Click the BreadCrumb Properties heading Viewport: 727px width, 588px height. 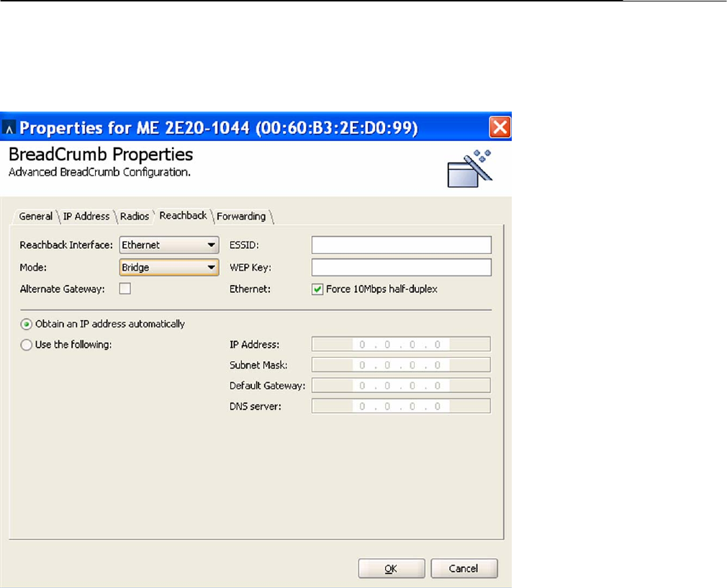pyautogui.click(x=101, y=155)
